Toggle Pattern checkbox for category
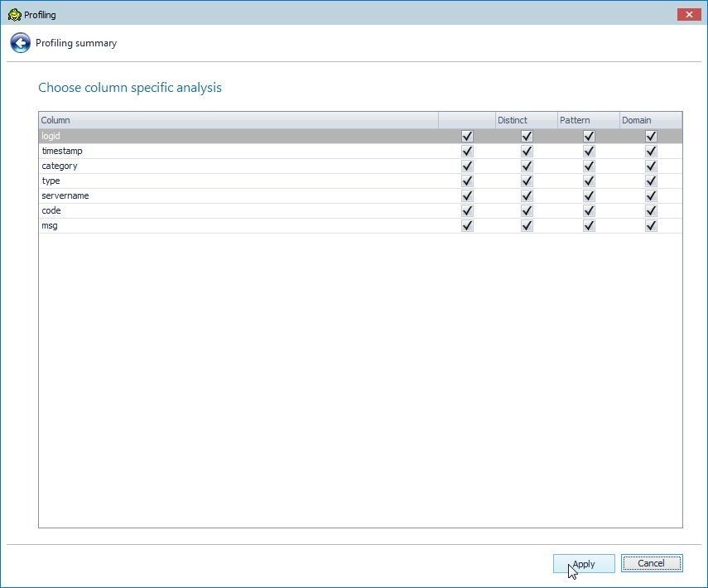 [589, 166]
